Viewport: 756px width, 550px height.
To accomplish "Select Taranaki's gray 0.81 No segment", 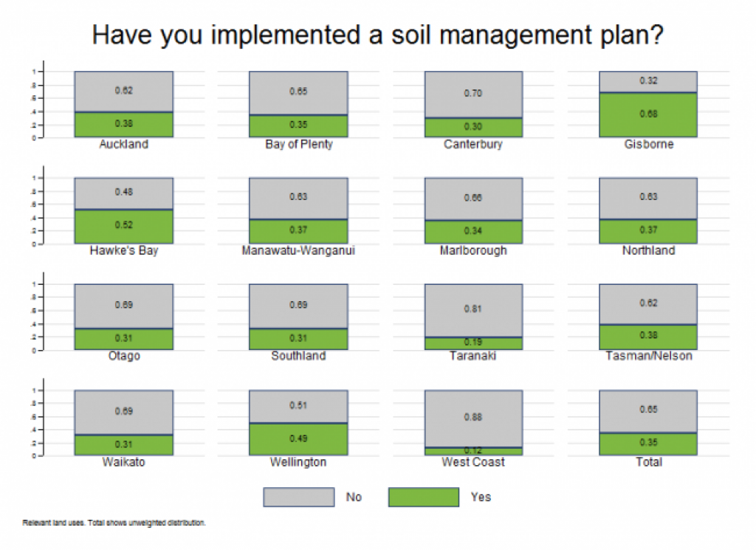I will 473,310.
